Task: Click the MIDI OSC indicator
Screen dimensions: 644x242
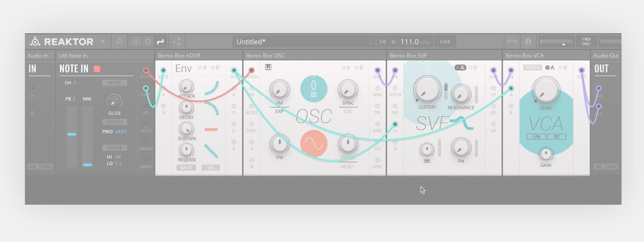Action: [586, 41]
